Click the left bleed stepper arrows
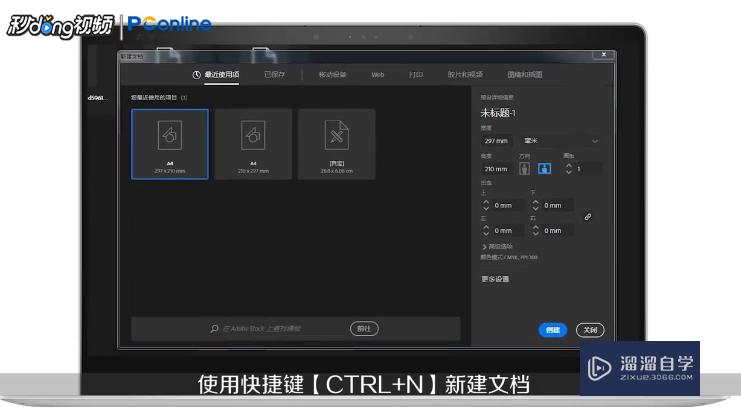 [x=486, y=230]
